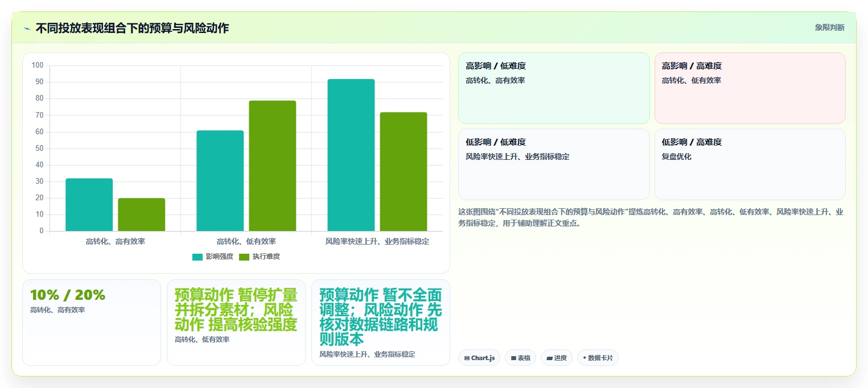The width and height of the screenshot is (868, 388).
Task: Click the summary paragraph starting with 这张图围绕
Action: pos(651,217)
